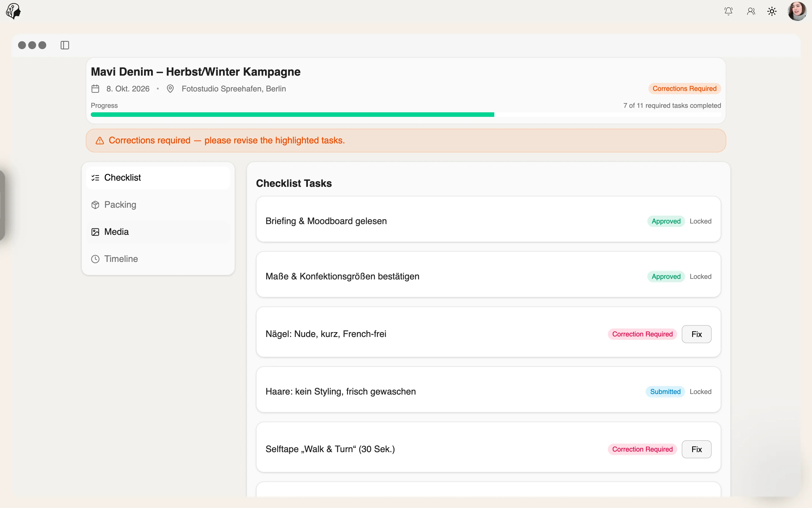Click Correction Required badge on Selftape task
Image resolution: width=812 pixels, height=508 pixels.
coord(642,449)
